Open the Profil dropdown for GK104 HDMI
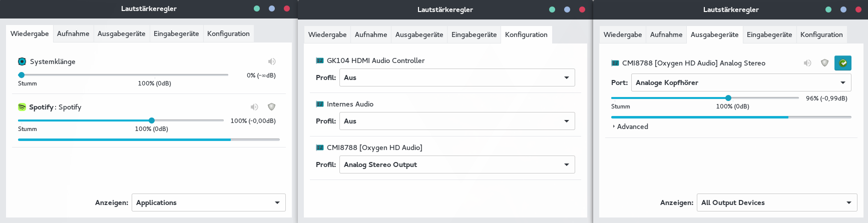868x223 pixels. 457,77
